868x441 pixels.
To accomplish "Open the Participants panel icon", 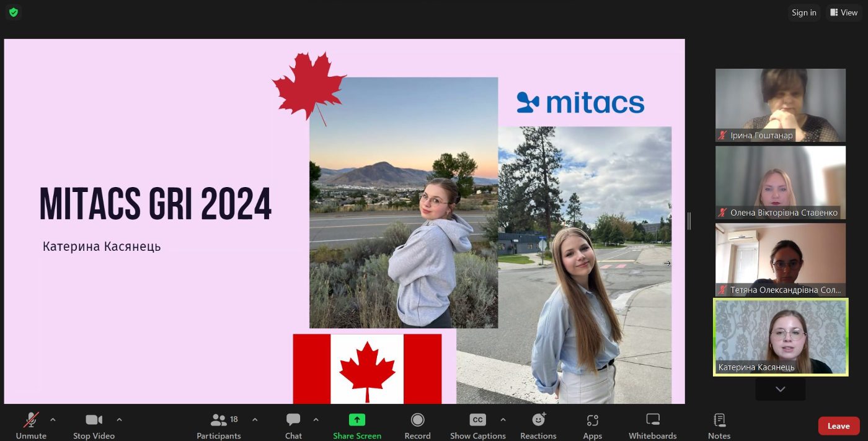I will pos(219,420).
